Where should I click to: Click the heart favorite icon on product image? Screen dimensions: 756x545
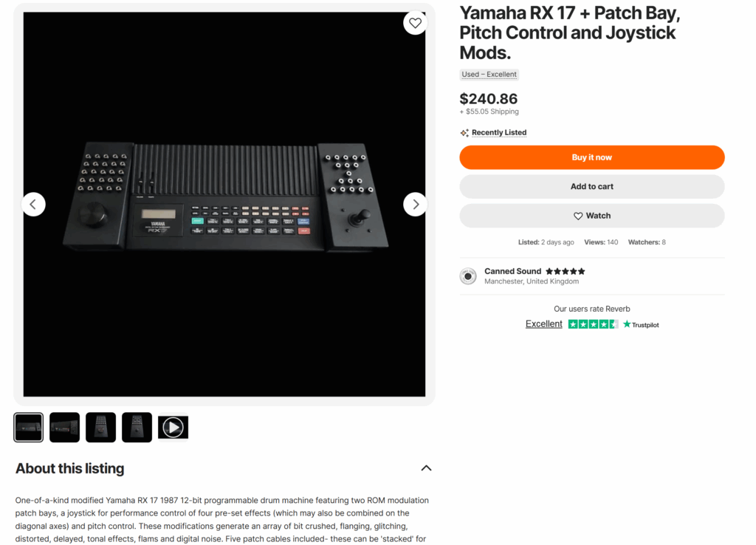tap(415, 23)
